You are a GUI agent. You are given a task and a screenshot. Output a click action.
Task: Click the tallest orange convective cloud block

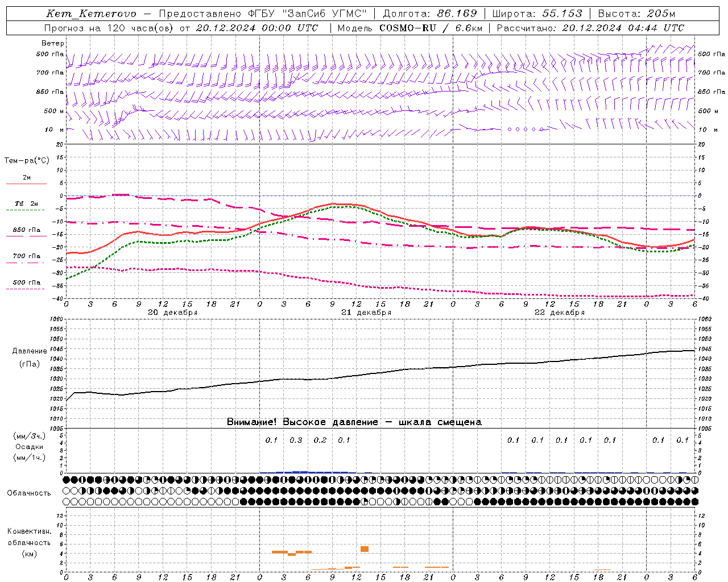click(x=365, y=549)
